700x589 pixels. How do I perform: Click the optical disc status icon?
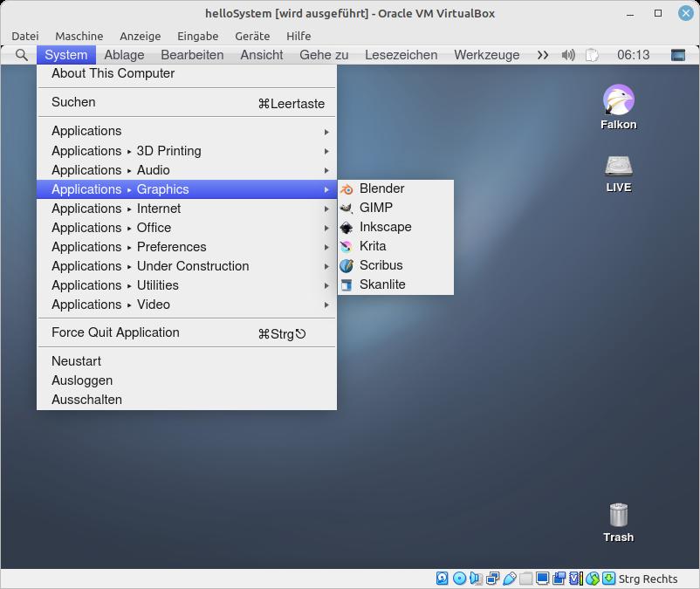(458, 579)
